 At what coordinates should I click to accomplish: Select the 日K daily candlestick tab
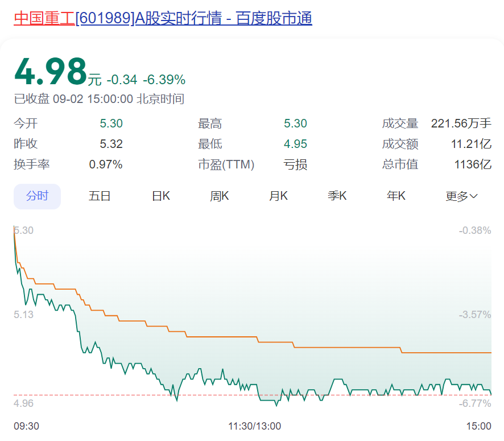[x=161, y=195]
